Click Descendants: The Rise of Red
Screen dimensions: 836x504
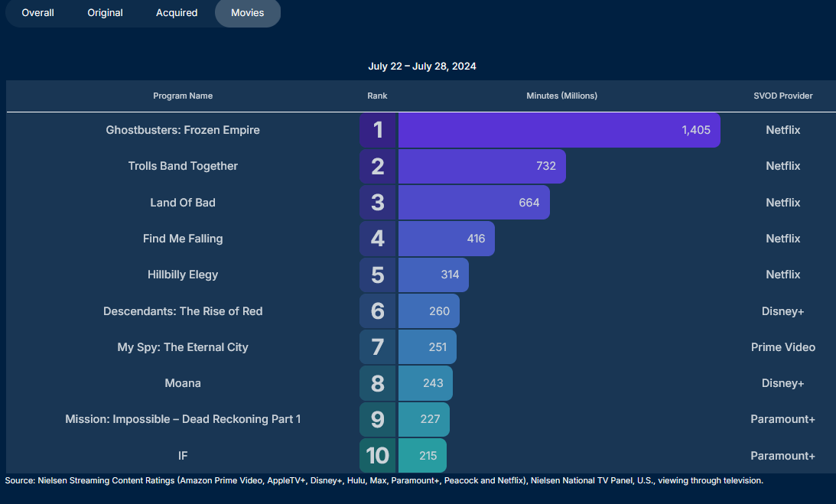tap(183, 311)
